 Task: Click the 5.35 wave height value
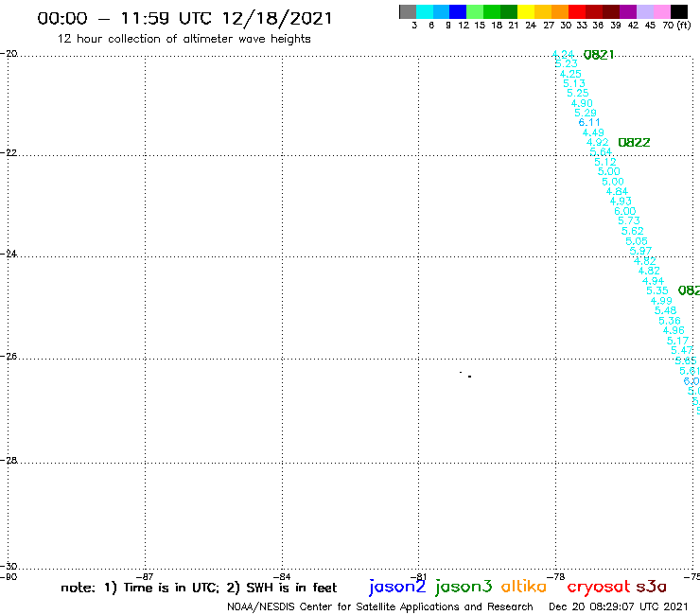click(x=657, y=290)
